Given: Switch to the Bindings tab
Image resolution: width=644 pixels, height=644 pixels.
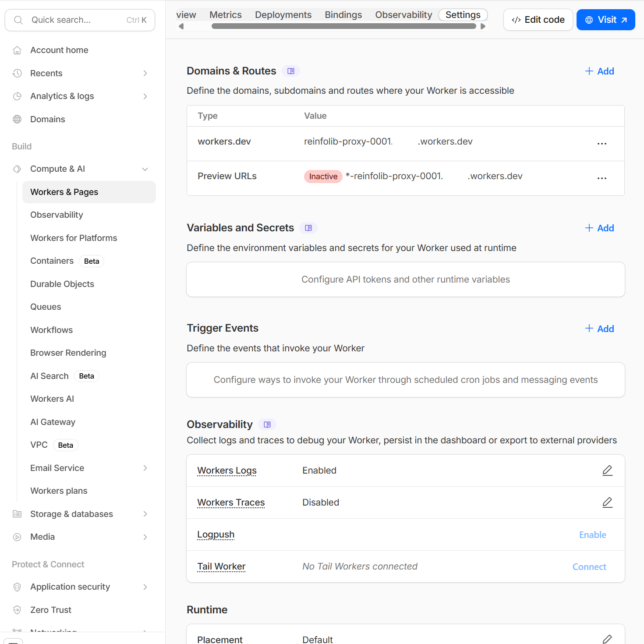Looking at the screenshot, I should point(343,15).
